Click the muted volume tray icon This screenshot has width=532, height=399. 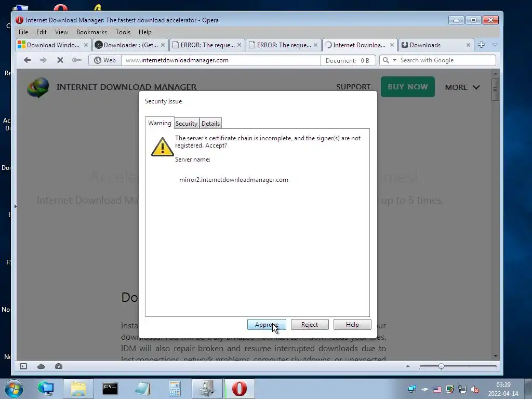[475, 389]
